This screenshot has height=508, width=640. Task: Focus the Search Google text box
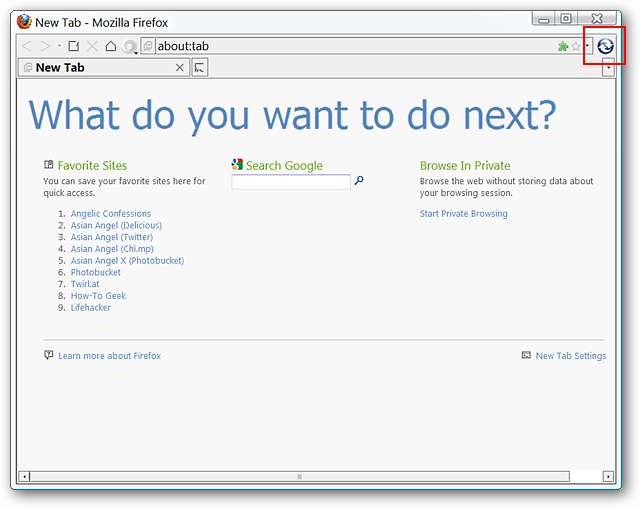291,182
